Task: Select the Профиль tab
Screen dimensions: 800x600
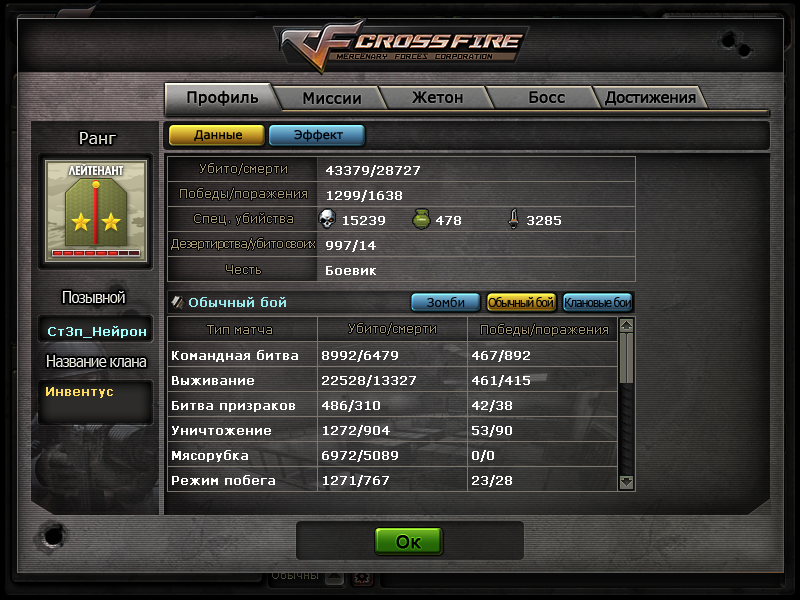Action: (x=222, y=97)
